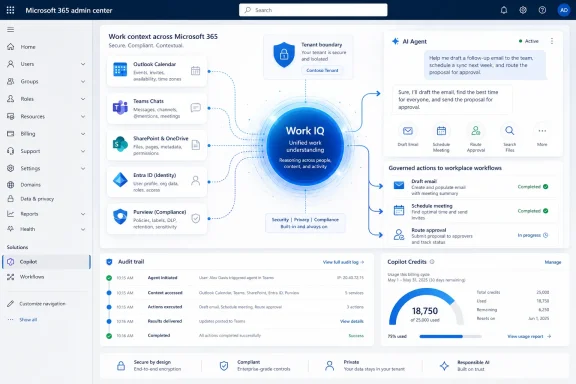Open the help question mark icon
The height and width of the screenshot is (384, 576).
(x=542, y=10)
